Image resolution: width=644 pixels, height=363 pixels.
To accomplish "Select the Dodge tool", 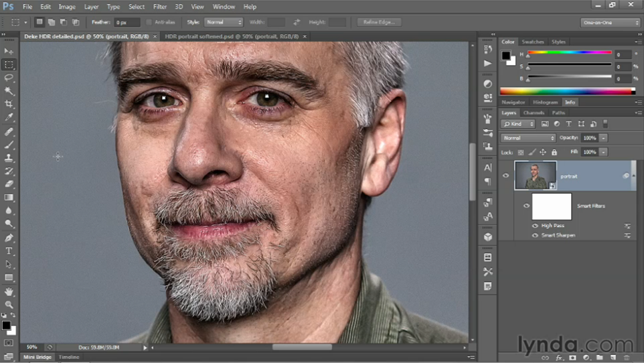I will (9, 224).
